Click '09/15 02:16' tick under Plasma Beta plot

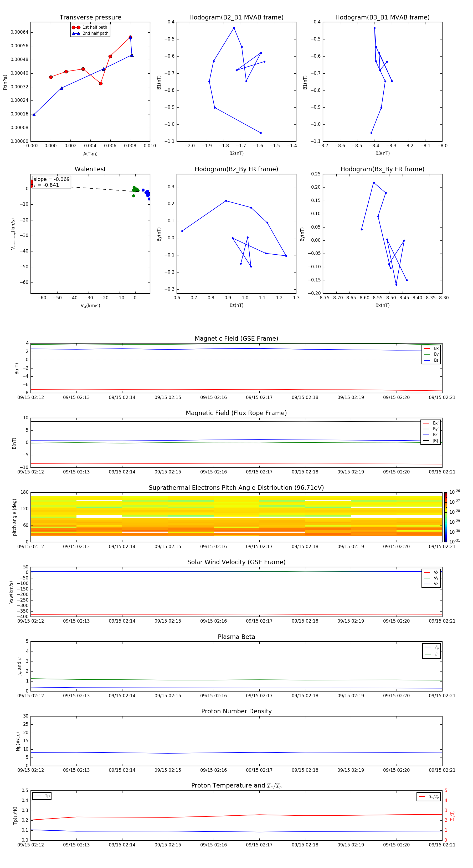coord(213,696)
